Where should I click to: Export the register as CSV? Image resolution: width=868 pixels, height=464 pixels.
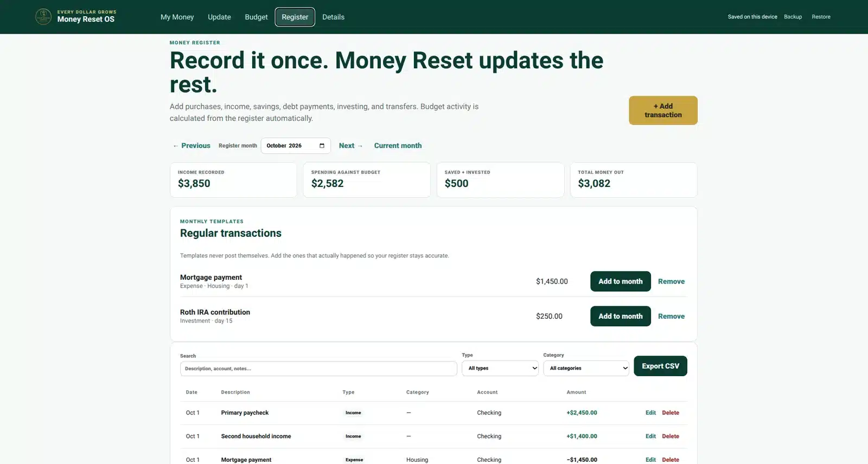tap(660, 366)
